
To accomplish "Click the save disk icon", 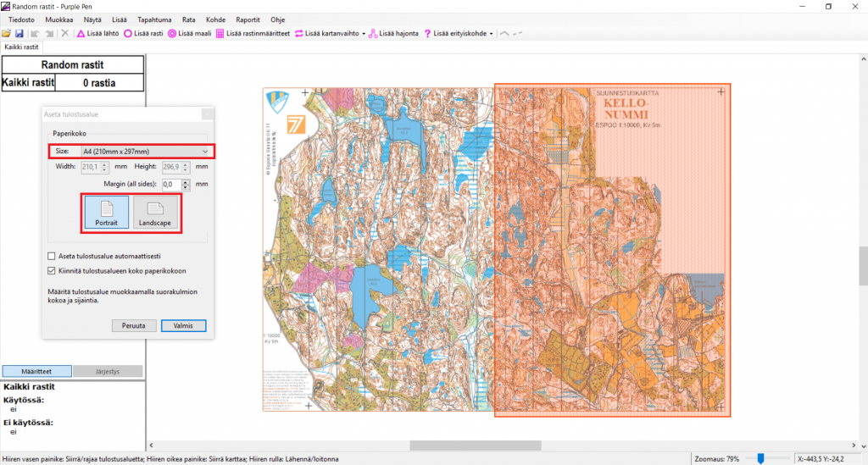I will [x=19, y=34].
